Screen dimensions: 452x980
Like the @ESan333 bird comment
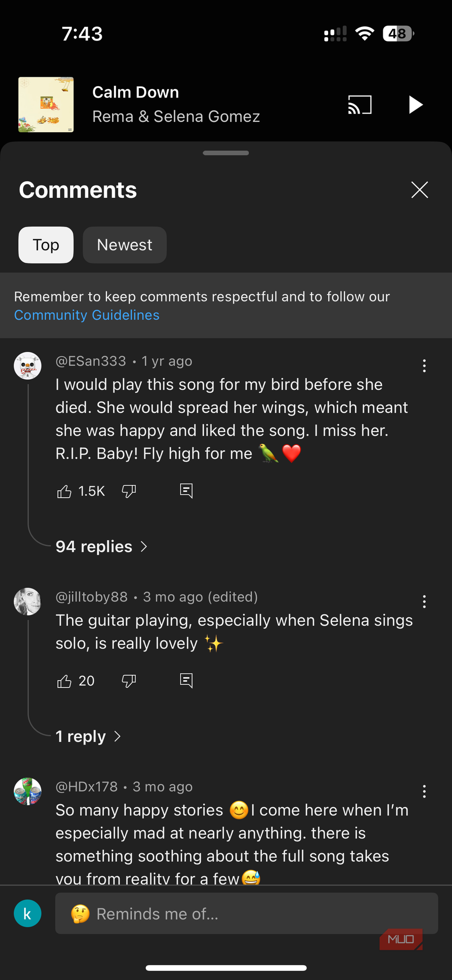[x=65, y=491]
